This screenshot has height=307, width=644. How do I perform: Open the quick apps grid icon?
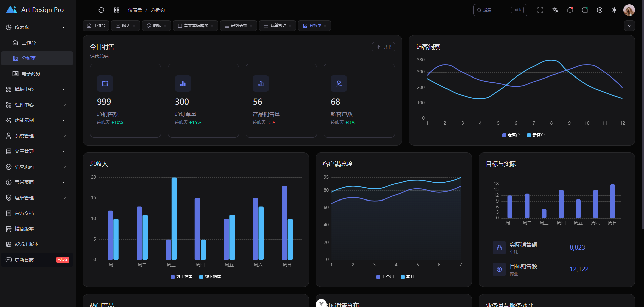(117, 10)
